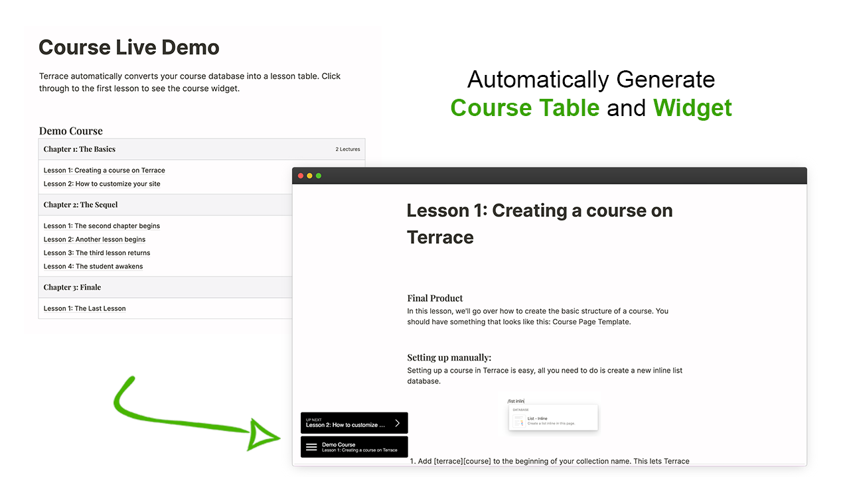843x504 pixels.
Task: Follow the Course Page Template link
Action: click(x=591, y=322)
